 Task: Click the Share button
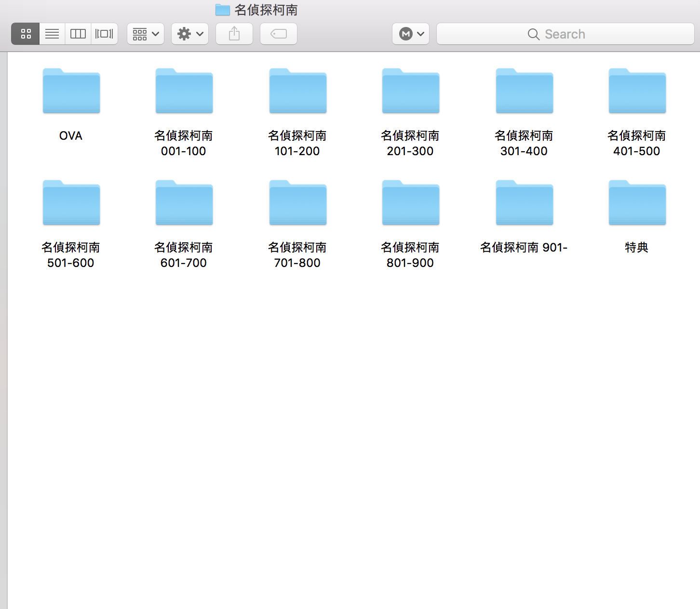(234, 34)
